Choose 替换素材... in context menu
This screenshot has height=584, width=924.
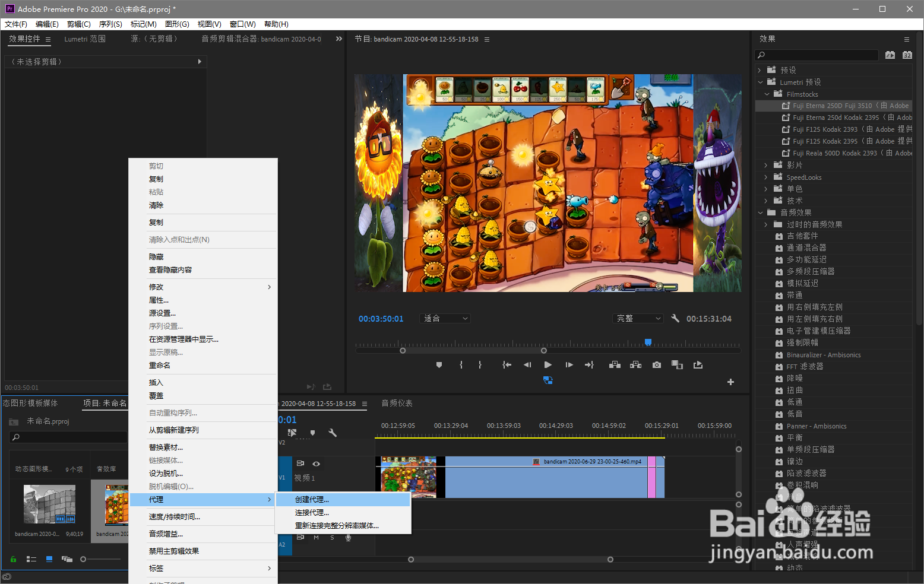pyautogui.click(x=203, y=447)
